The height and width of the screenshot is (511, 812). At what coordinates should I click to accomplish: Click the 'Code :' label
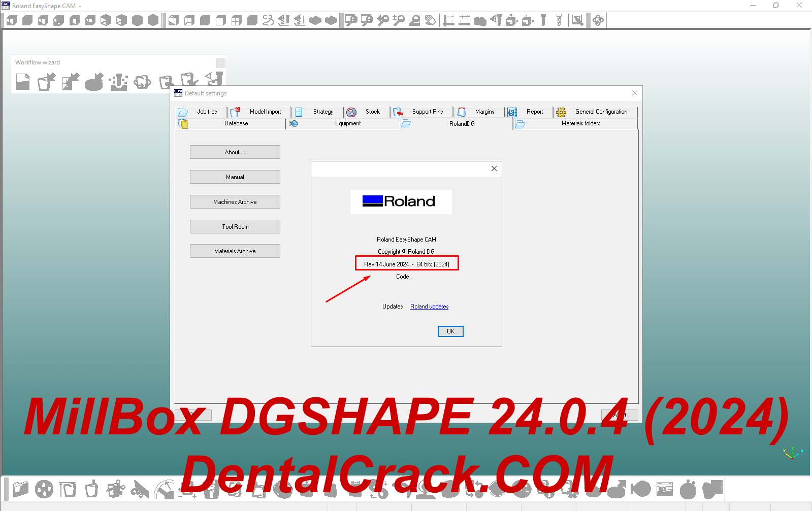(404, 277)
